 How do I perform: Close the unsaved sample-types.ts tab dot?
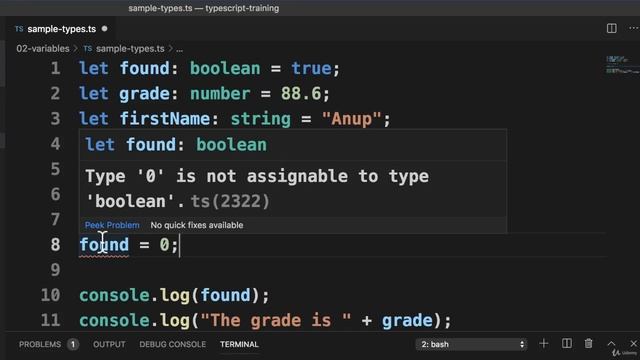click(x=105, y=29)
